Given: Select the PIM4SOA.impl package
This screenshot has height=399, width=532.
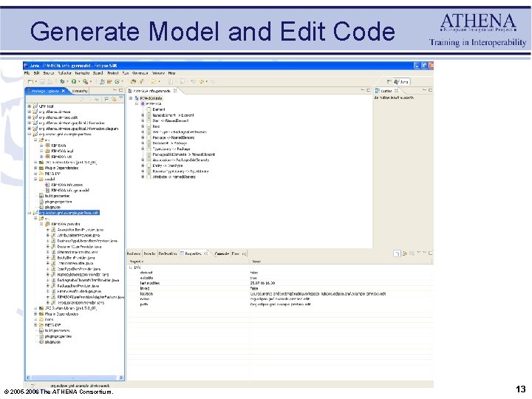Looking at the screenshot, I should 60,151.
